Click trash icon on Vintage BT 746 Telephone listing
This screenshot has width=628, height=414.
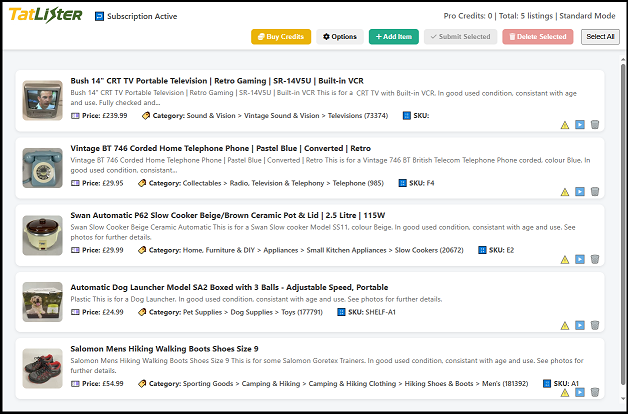coord(595,191)
